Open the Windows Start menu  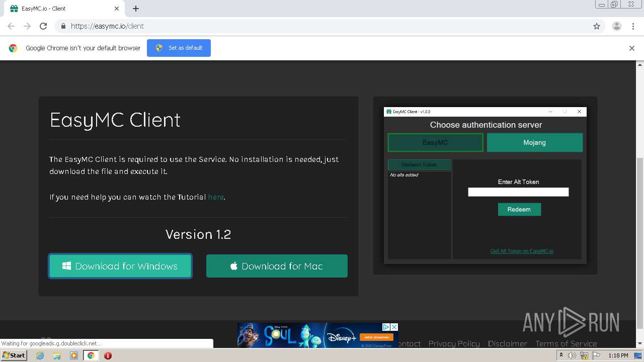pos(14,355)
